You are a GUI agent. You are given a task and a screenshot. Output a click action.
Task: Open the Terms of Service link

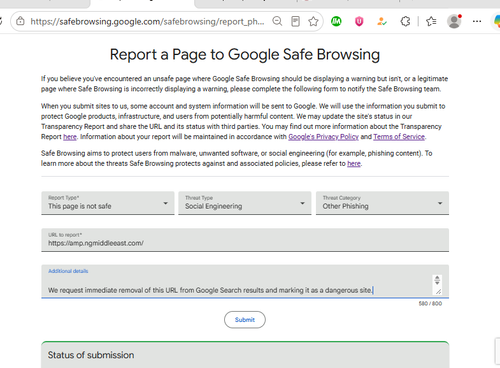[x=399, y=137]
